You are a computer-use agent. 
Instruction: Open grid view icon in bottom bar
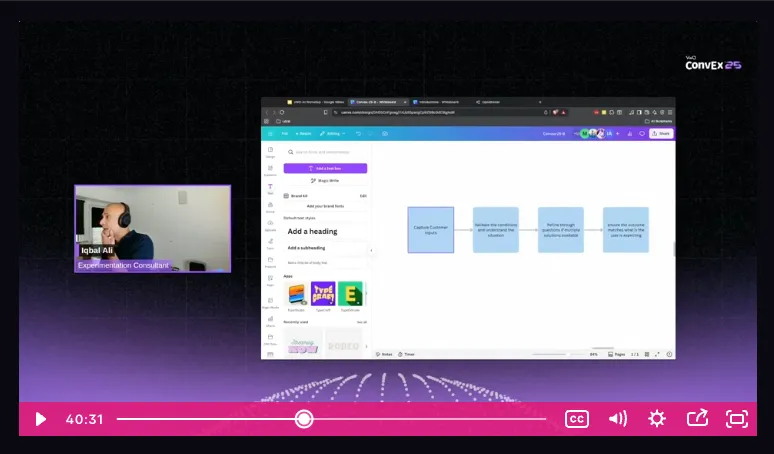click(x=647, y=354)
